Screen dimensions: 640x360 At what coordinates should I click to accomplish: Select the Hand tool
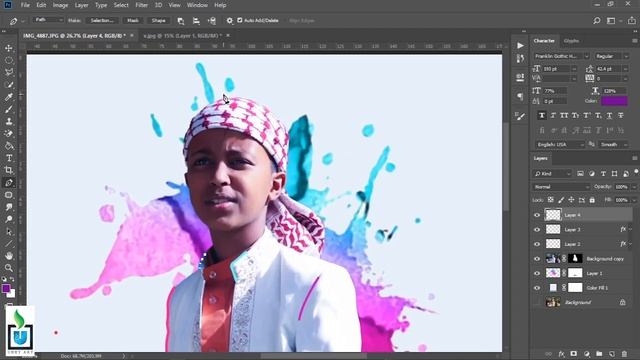9,256
